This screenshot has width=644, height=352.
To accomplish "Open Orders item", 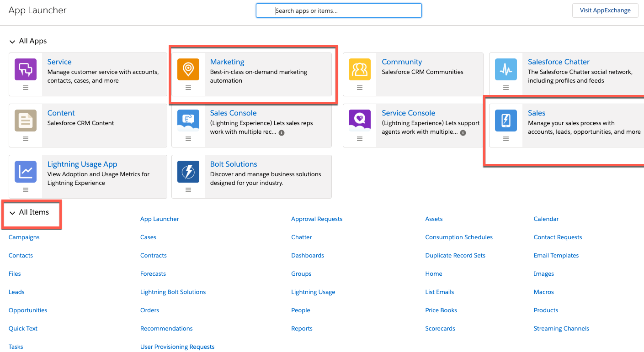I will (149, 310).
